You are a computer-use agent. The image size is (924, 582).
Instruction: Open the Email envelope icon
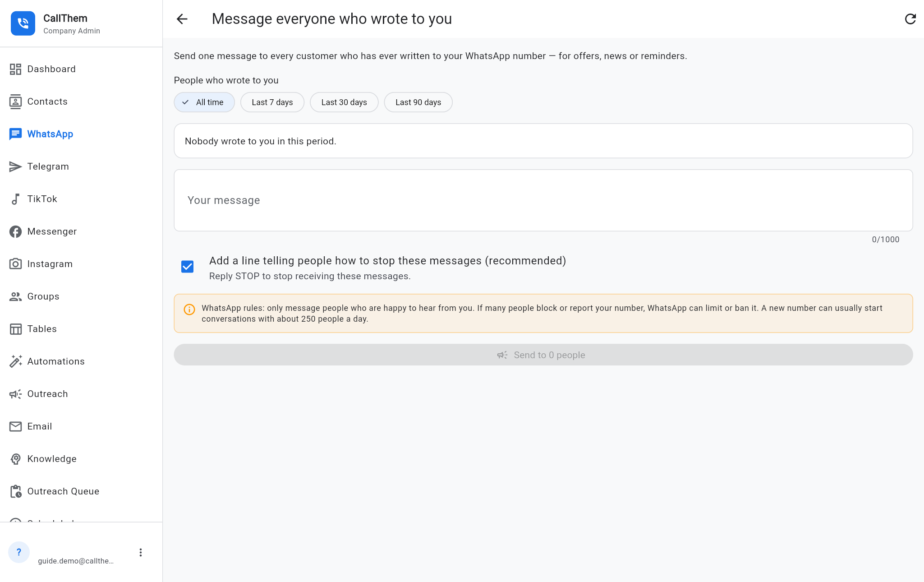click(x=15, y=426)
